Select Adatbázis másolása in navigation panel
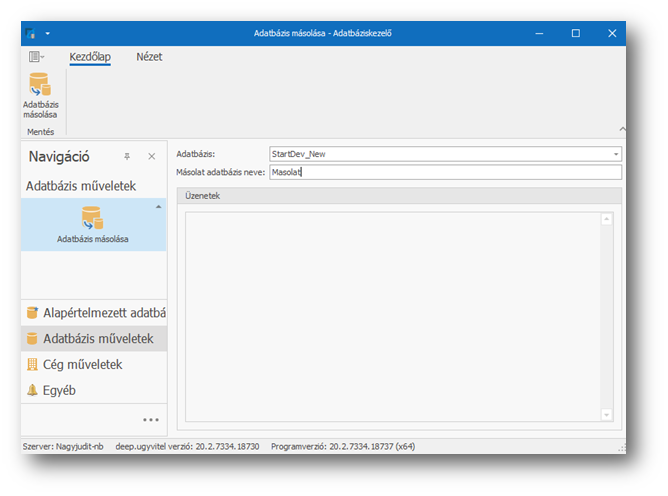 pyautogui.click(x=92, y=224)
